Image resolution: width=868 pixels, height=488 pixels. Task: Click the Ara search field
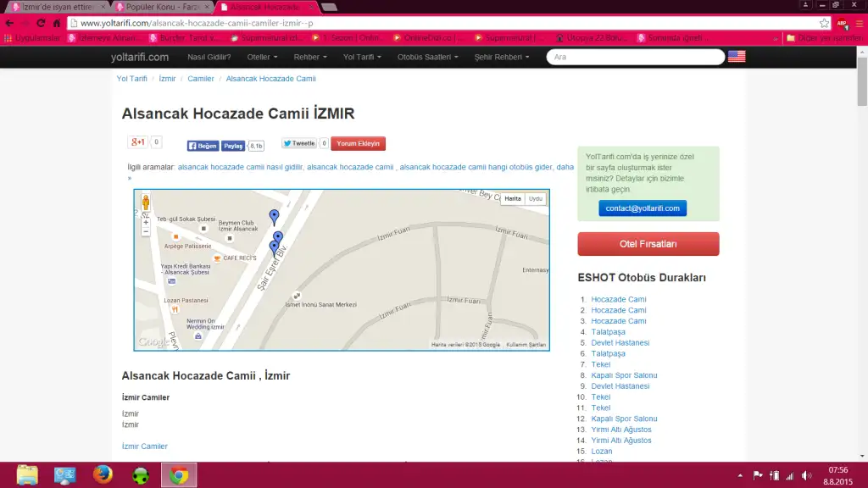click(x=636, y=57)
